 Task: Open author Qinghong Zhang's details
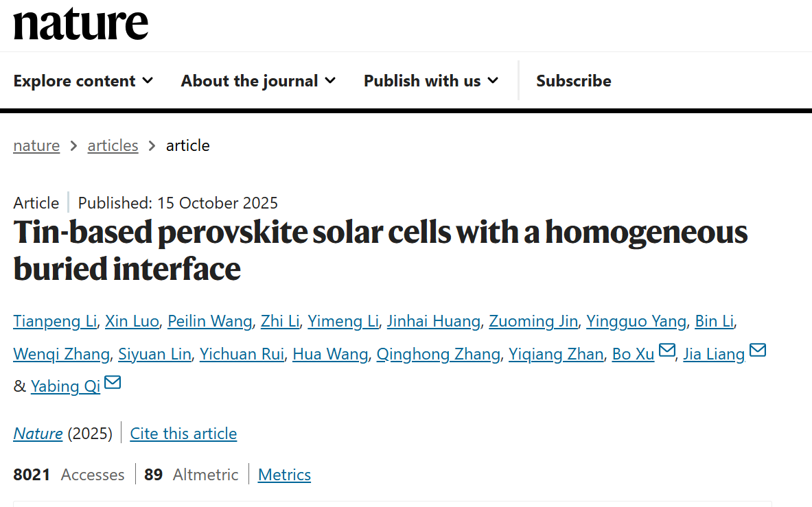[438, 354]
